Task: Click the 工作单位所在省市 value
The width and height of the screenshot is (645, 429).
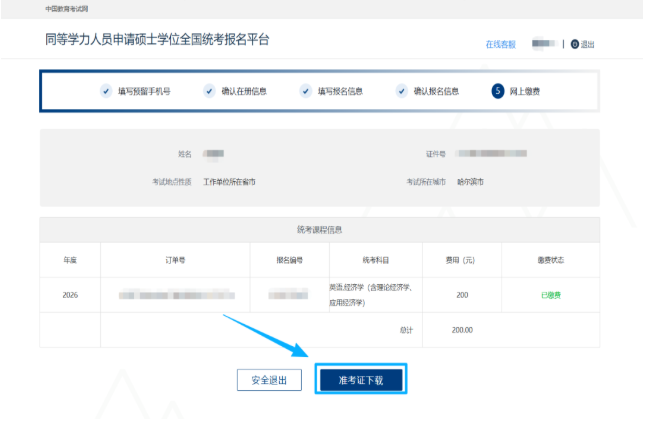Action: [x=229, y=182]
